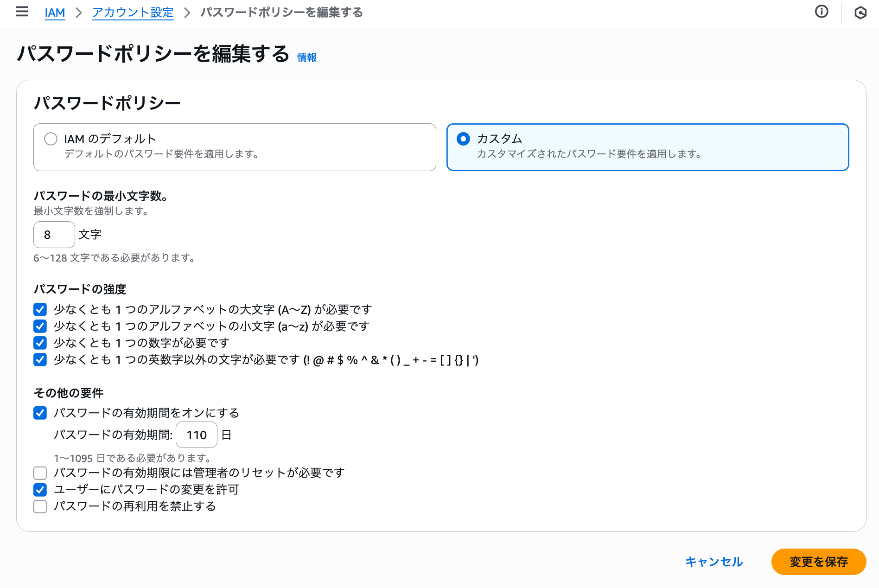
Task: Select カスタム radio option
Action: tap(463, 139)
